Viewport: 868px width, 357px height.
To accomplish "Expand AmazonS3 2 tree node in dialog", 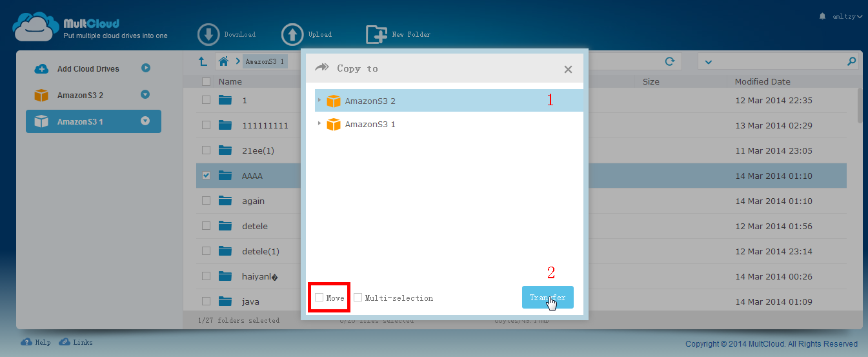I will [319, 100].
